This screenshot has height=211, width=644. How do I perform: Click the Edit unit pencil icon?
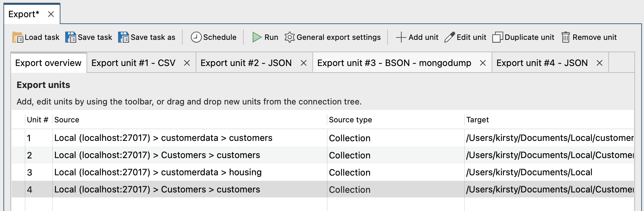click(x=449, y=37)
